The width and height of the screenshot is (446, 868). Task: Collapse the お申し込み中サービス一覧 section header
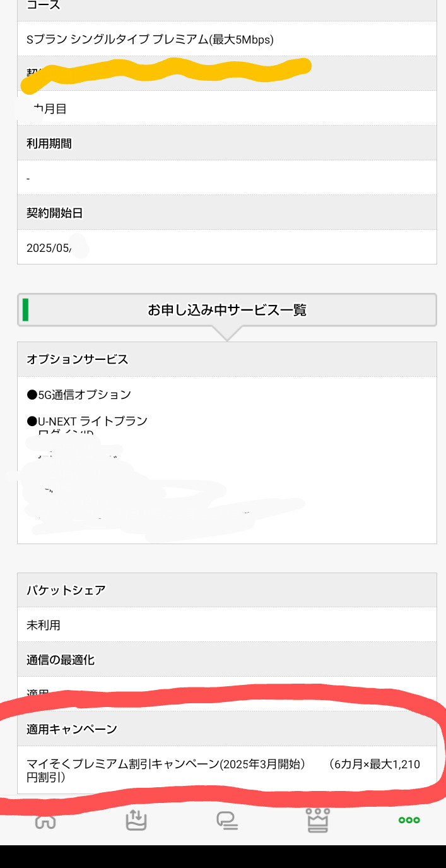[x=227, y=310]
